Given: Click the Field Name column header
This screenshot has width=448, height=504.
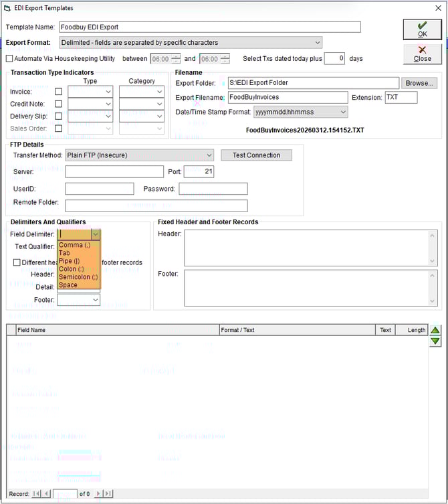Looking at the screenshot, I should [x=118, y=330].
